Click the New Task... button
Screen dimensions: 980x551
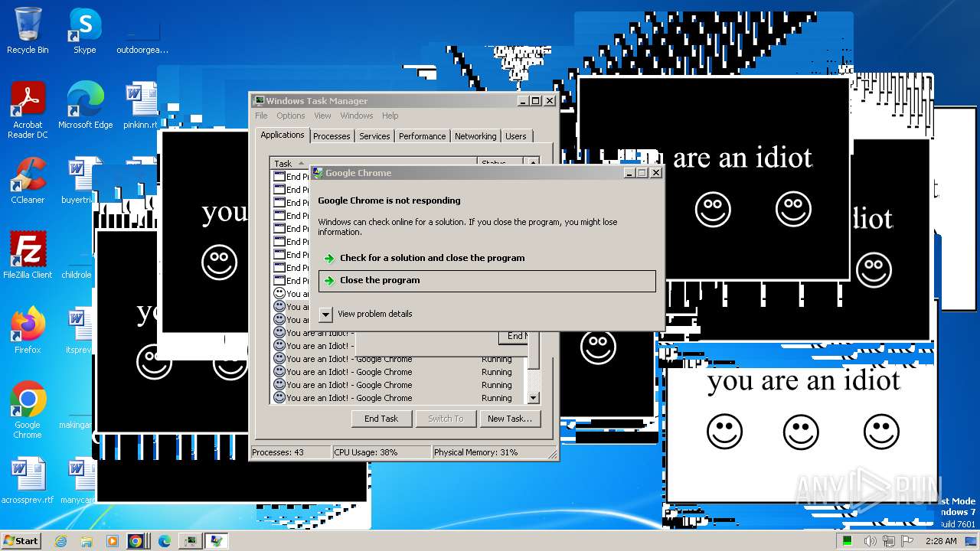pyautogui.click(x=510, y=419)
